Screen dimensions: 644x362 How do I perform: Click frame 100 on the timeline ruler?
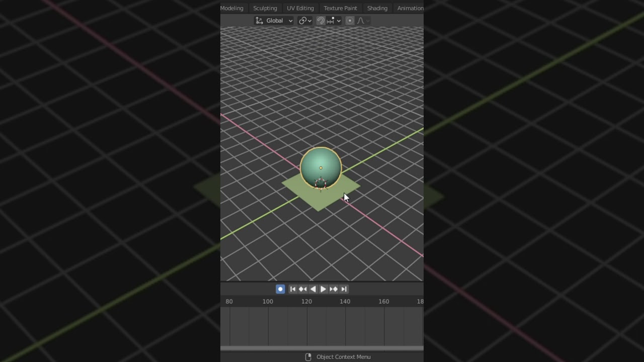point(268,301)
